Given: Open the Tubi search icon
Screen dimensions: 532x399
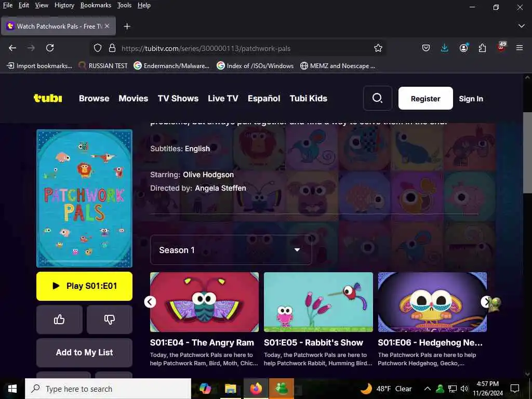Looking at the screenshot, I should click(x=377, y=98).
